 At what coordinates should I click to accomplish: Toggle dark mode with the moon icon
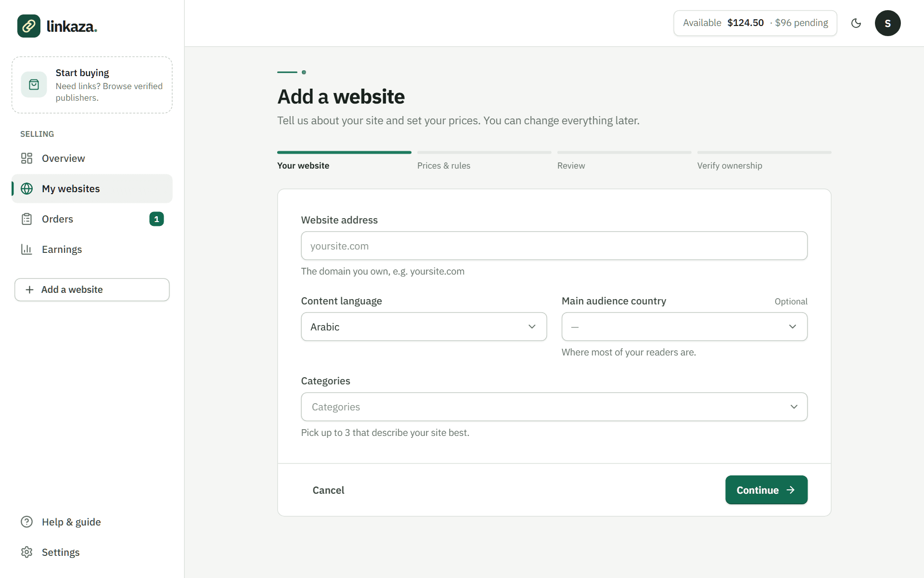856,23
